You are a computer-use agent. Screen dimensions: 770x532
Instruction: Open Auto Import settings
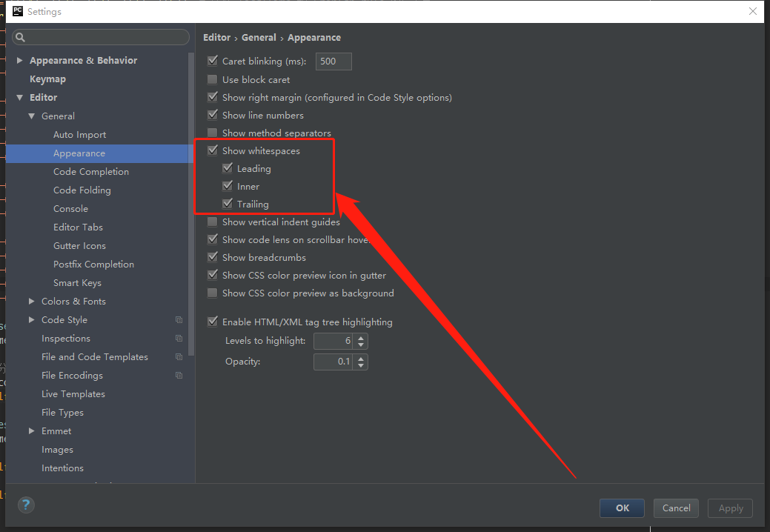(x=79, y=134)
